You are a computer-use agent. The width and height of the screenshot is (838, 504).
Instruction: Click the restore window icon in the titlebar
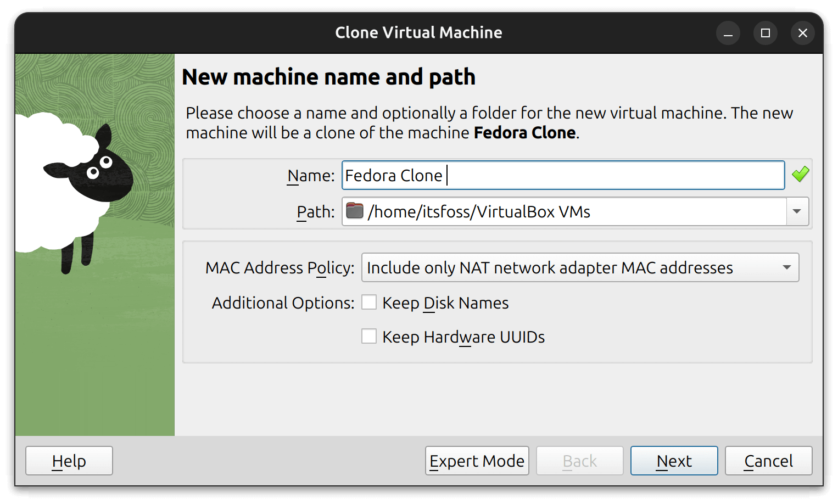pos(766,33)
